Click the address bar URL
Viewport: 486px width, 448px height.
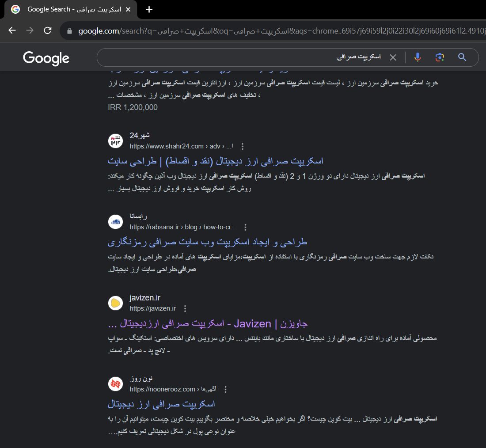pyautogui.click(x=281, y=31)
